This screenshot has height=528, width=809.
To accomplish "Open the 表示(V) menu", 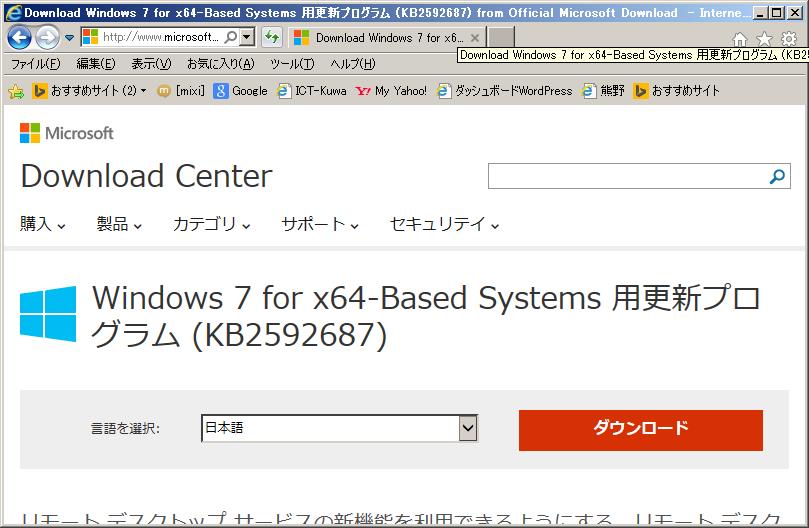I will (x=151, y=63).
